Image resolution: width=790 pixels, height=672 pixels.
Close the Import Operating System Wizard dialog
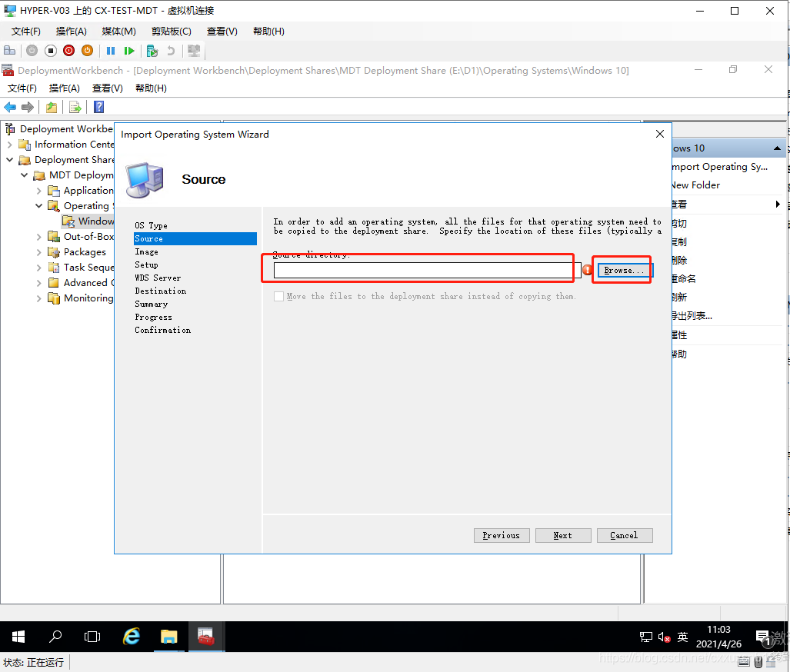point(659,134)
